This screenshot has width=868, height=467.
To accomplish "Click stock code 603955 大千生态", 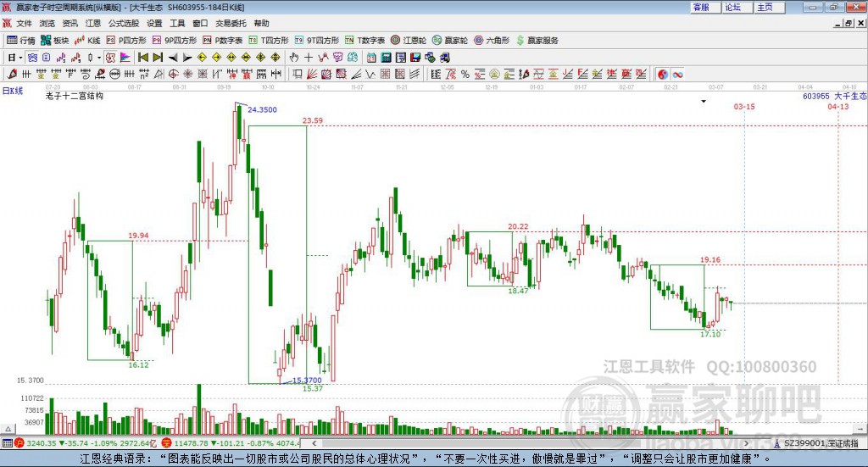I will (x=834, y=97).
